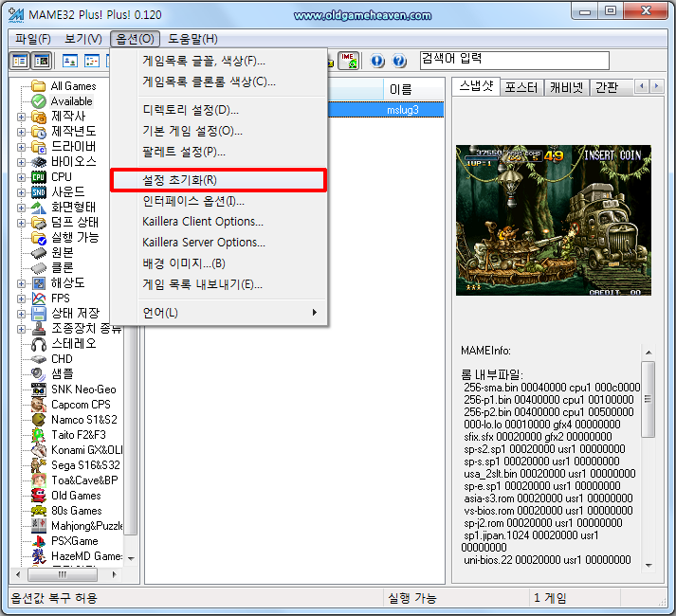Screen dimensions: 676x616
Task: Expand the FPS tree node
Action: point(21,299)
